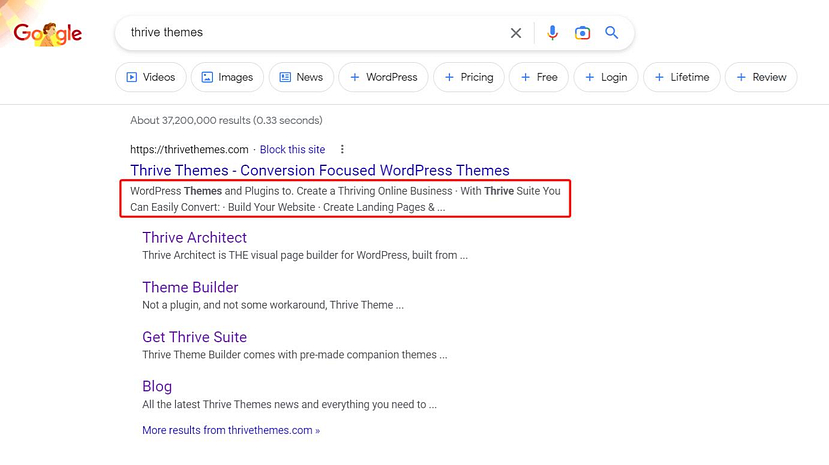This screenshot has height=465, width=829.
Task: Click the About 37,200,000 results text
Action: coord(226,120)
